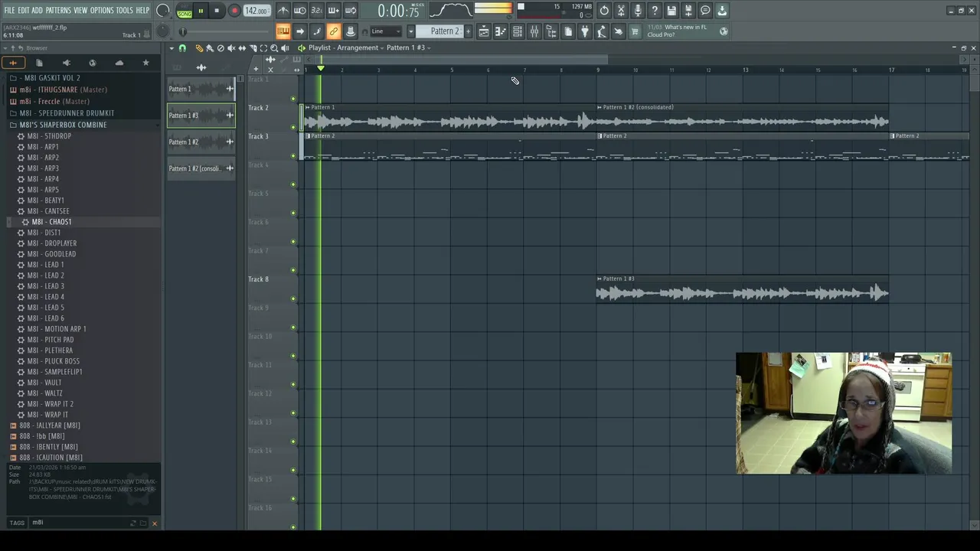Open the OPTIONS menu
The width and height of the screenshot is (980, 551).
coord(102,10)
